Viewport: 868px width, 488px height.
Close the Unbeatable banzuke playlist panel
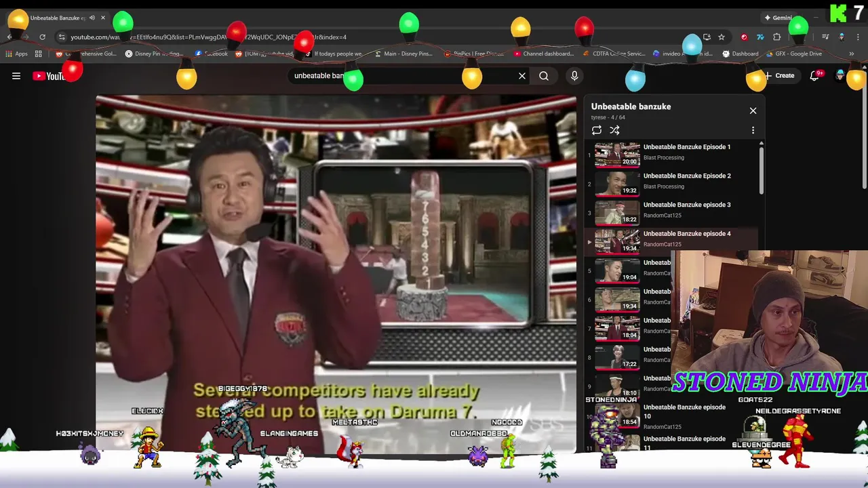click(x=753, y=110)
